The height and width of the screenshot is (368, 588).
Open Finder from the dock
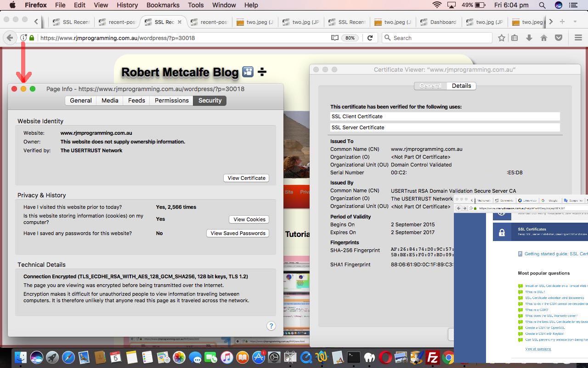tap(21, 357)
